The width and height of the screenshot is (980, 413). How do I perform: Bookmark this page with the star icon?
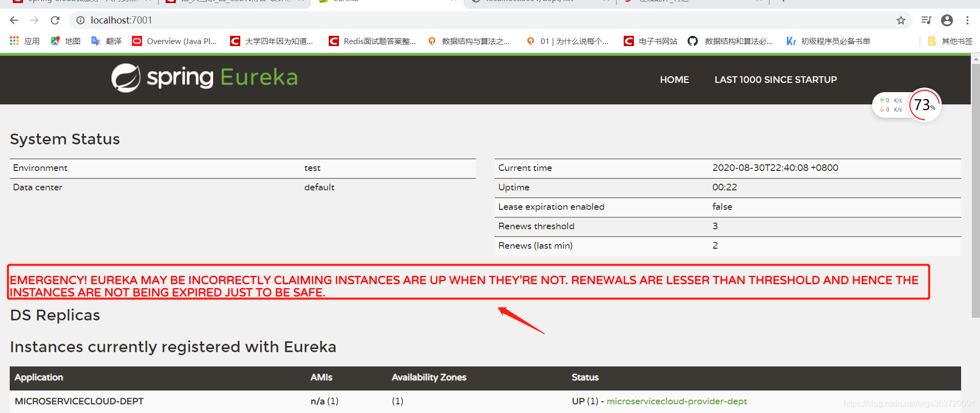901,20
